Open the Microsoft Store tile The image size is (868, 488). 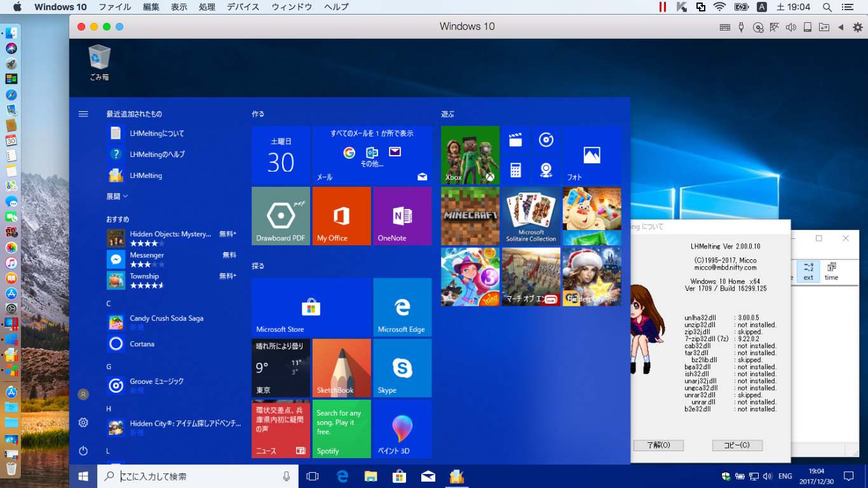click(x=311, y=307)
